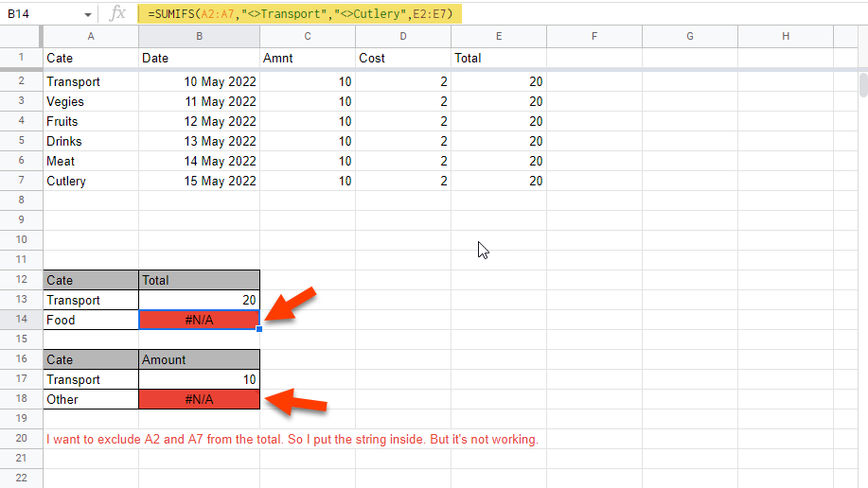
Task: Select row 1 header
Action: (21, 58)
